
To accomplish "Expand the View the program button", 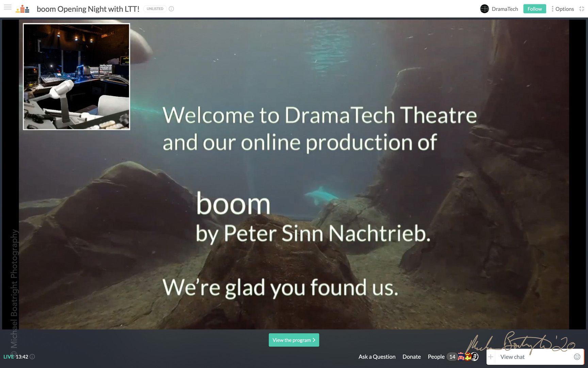I will pos(294,340).
